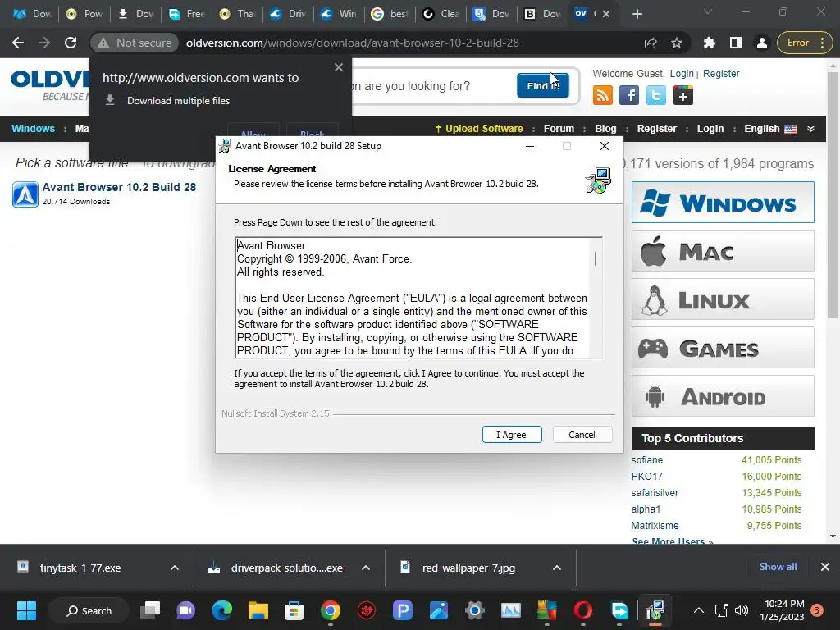
Task: Select the Mac platform banner
Action: click(723, 251)
